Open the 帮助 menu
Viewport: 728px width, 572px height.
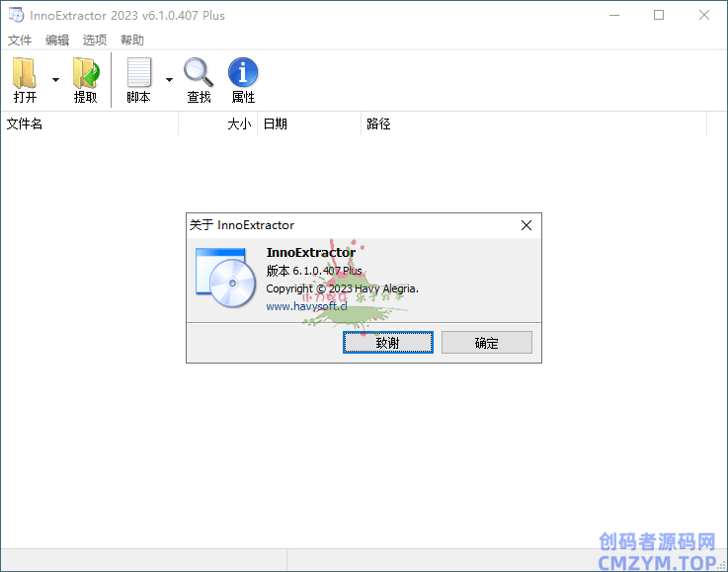pyautogui.click(x=132, y=41)
